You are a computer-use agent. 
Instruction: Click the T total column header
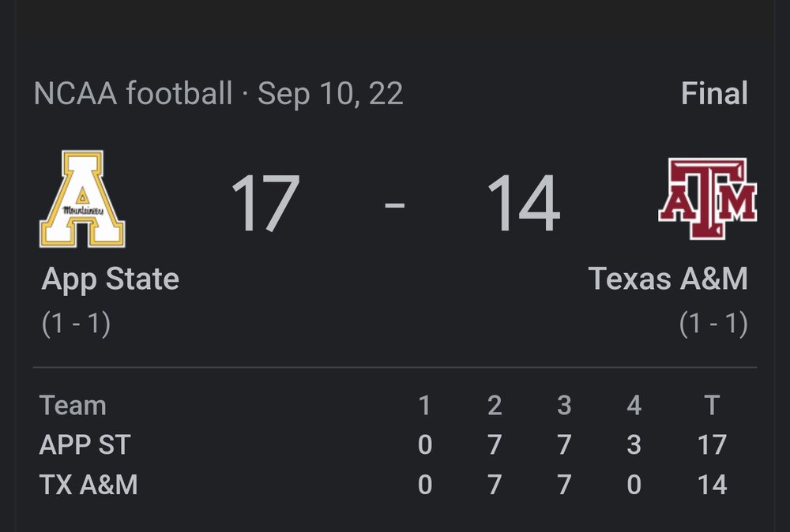point(712,406)
